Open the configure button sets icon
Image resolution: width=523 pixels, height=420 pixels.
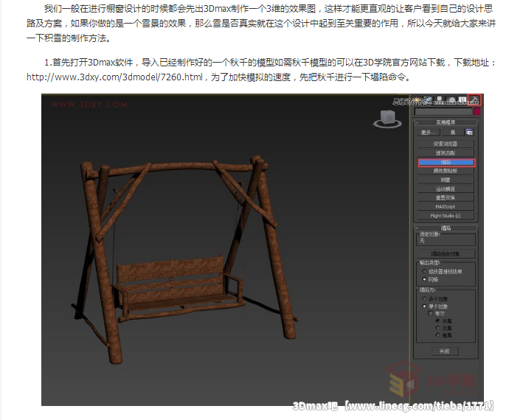pos(470,132)
